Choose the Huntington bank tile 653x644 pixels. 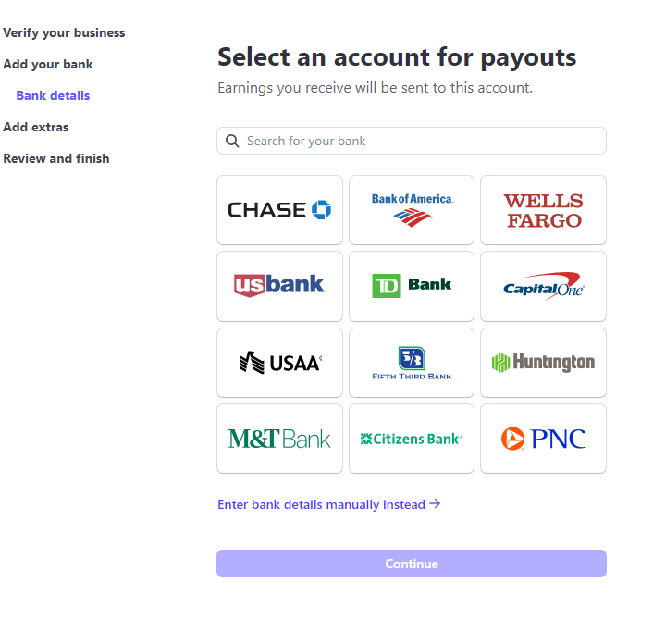coord(543,362)
